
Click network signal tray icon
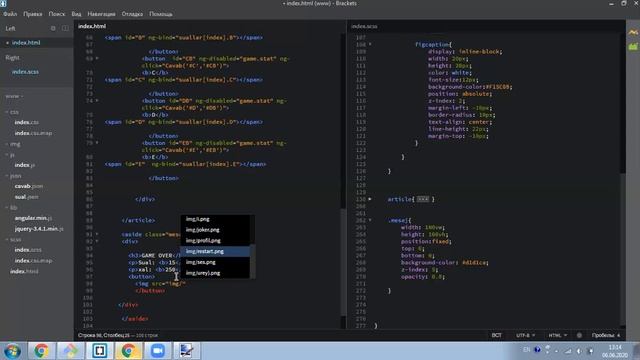pyautogui.click(x=568, y=351)
